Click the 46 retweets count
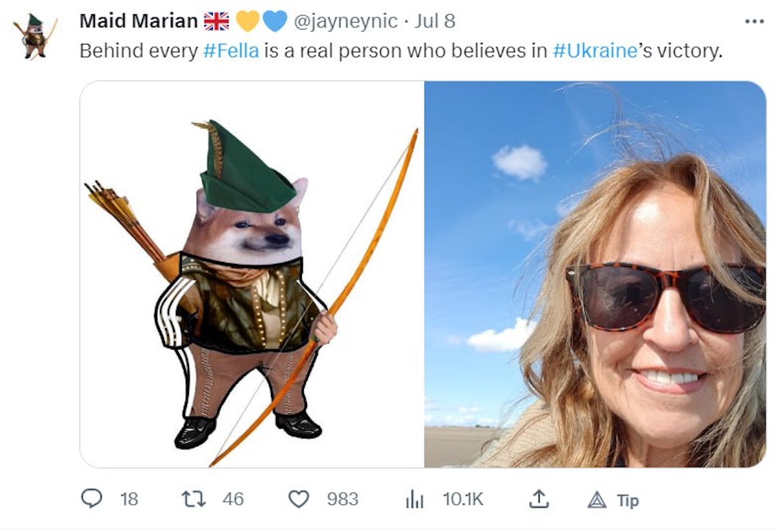Image resolution: width=774 pixels, height=532 pixels. 233,499
